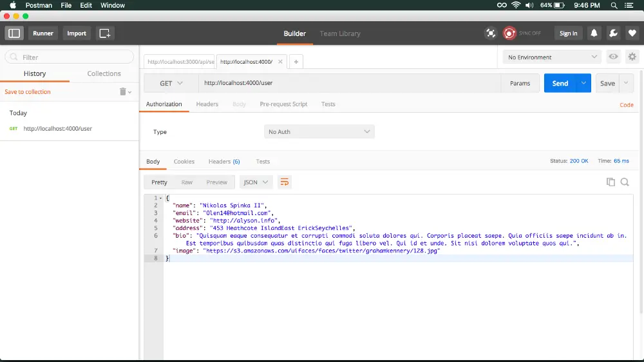
Task: Click the Save to collection link
Action: (x=28, y=91)
